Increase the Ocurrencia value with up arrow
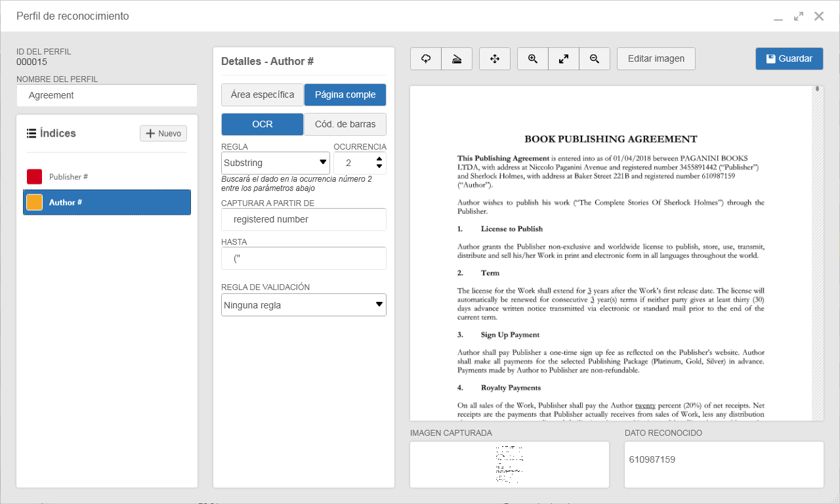The image size is (840, 504). [x=379, y=159]
